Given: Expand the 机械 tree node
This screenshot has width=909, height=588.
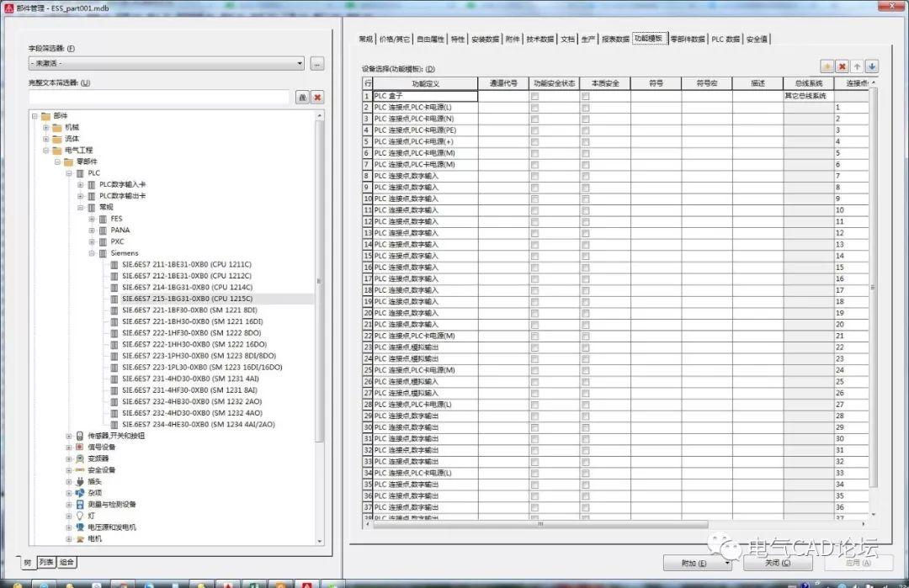Looking at the screenshot, I should [45, 128].
